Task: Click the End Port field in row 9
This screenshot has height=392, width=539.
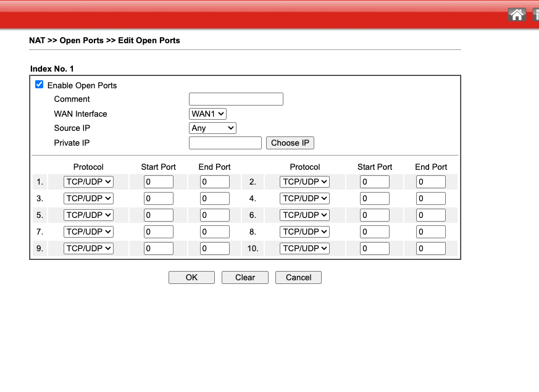Action: 215,249
